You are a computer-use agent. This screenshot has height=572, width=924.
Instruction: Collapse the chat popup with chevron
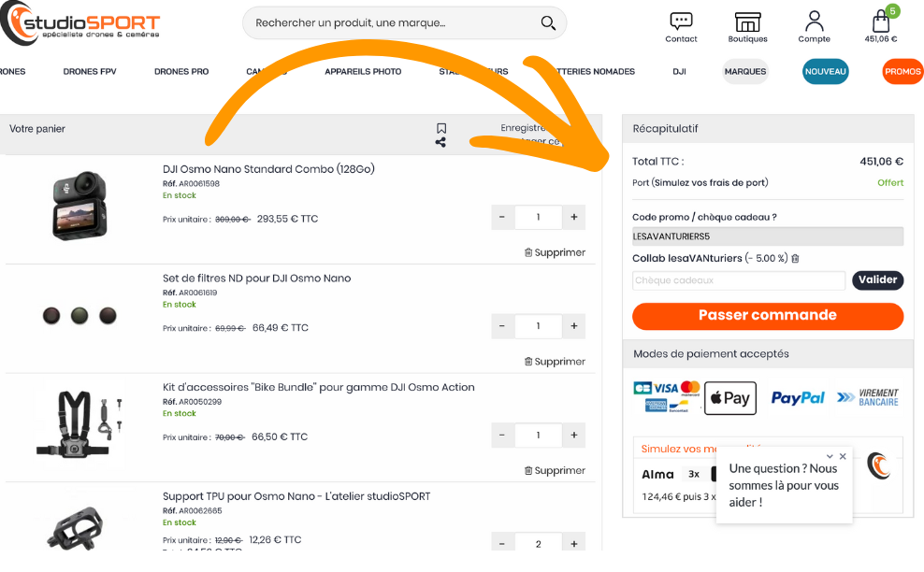tap(830, 456)
